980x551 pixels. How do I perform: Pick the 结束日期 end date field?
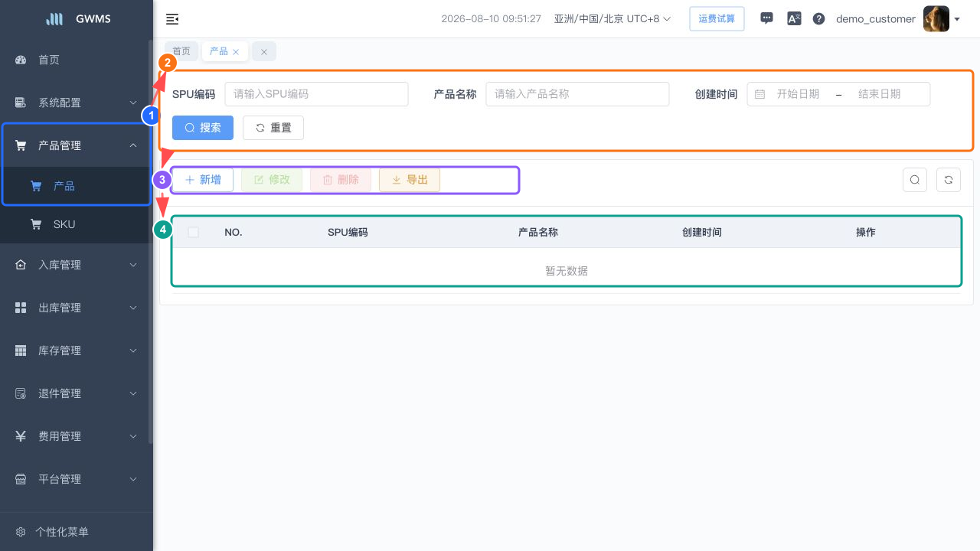(879, 94)
